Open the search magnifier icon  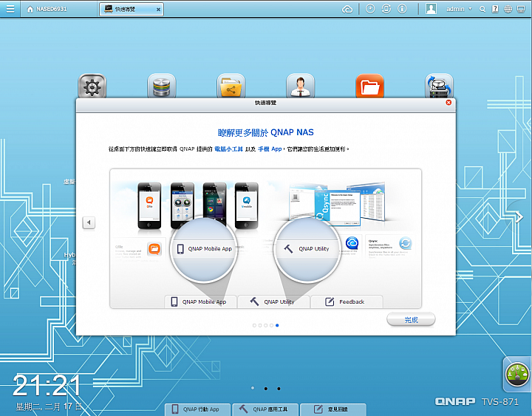(x=482, y=9)
